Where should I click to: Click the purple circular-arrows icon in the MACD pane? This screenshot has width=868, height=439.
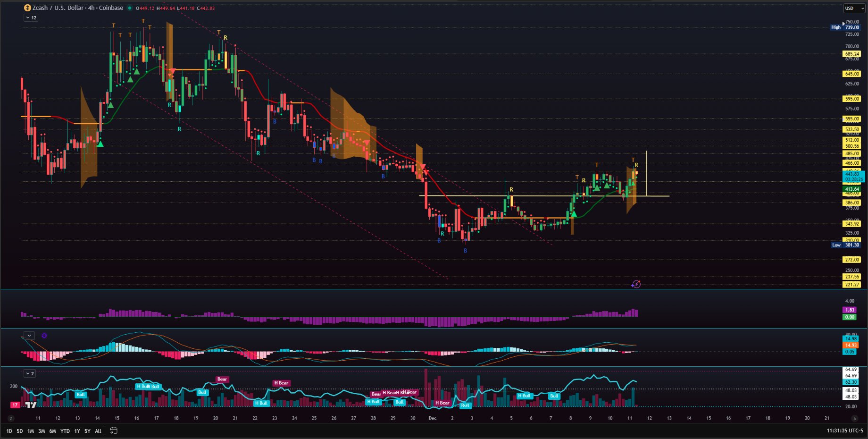click(44, 336)
